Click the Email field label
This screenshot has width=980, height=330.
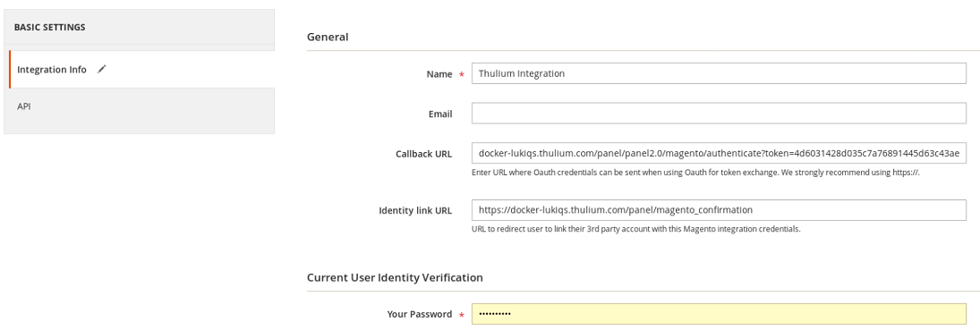tap(440, 114)
